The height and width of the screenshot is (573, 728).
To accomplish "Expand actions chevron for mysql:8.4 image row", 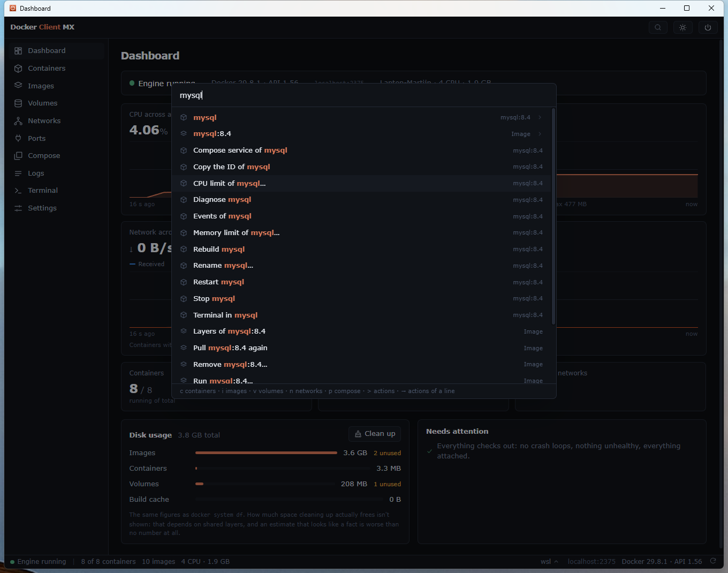I will pyautogui.click(x=540, y=134).
